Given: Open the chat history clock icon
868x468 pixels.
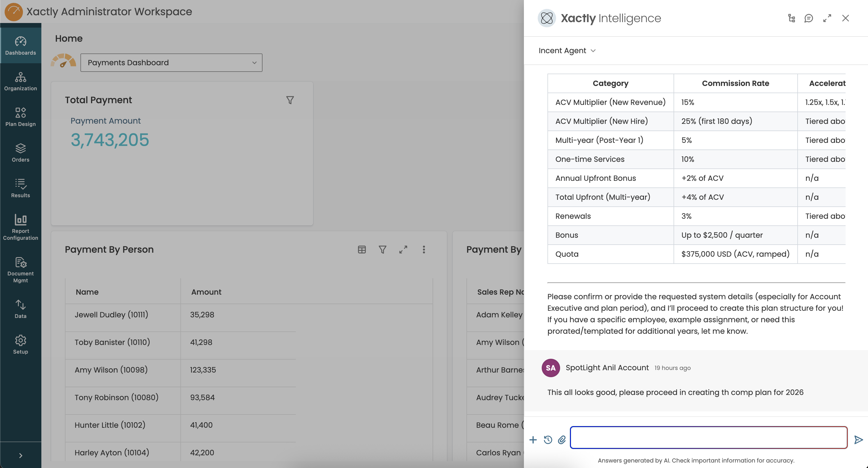Looking at the screenshot, I should click(x=547, y=440).
